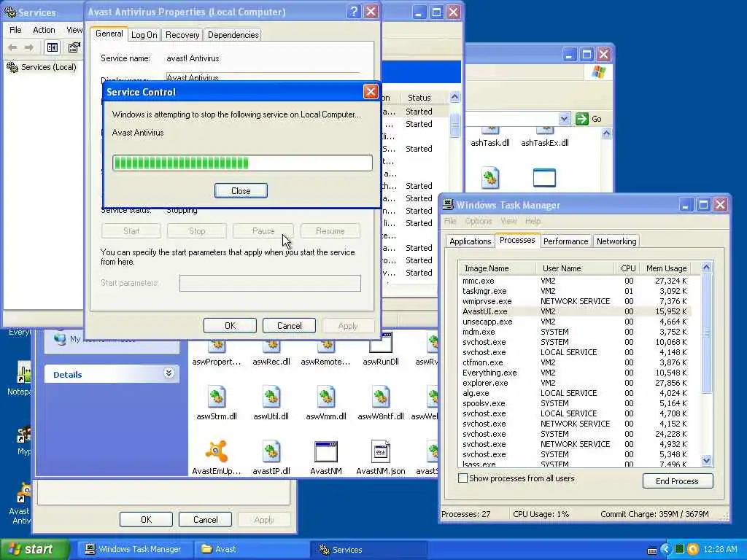
Task: Open the Action menu in Services
Action: click(44, 29)
